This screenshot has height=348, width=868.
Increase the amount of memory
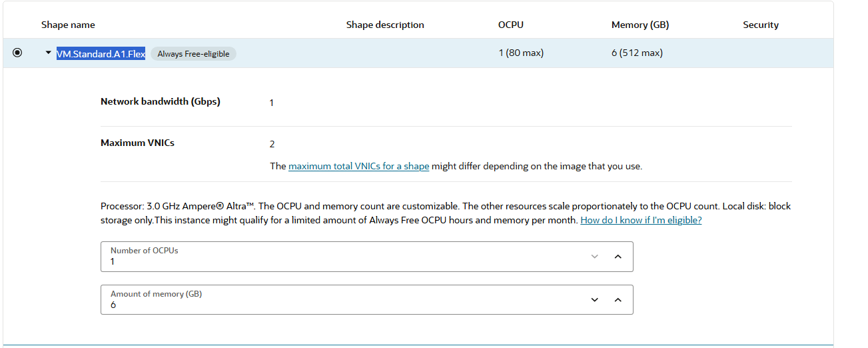click(x=618, y=300)
